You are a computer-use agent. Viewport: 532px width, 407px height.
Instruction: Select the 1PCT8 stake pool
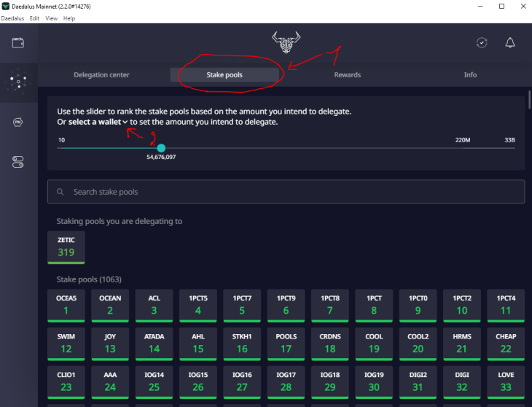[x=330, y=306]
